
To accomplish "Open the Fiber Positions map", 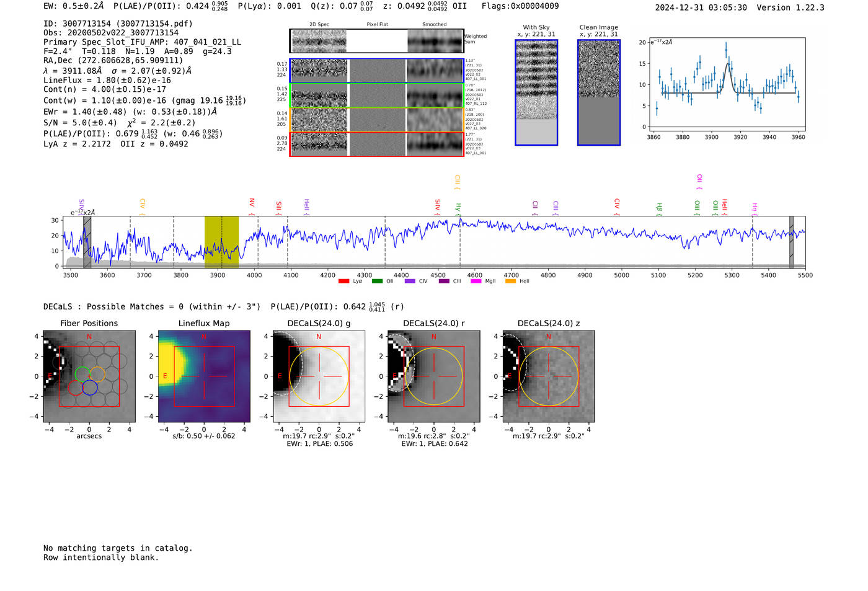I will click(89, 376).
